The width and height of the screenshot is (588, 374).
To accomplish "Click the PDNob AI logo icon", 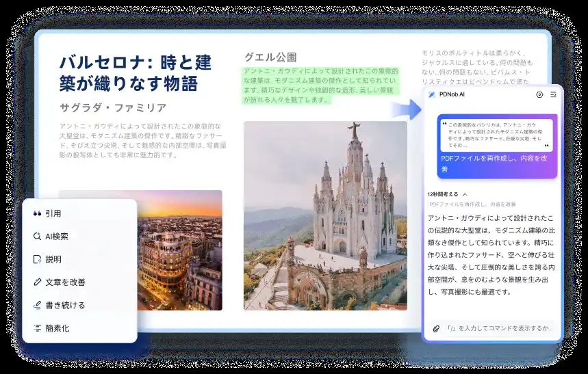I will [432, 94].
